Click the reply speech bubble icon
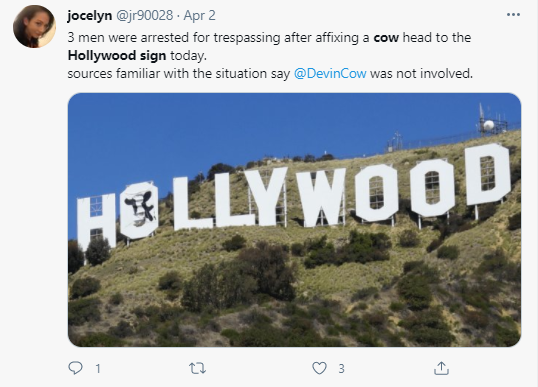This screenshot has height=387, width=538. click(x=75, y=368)
